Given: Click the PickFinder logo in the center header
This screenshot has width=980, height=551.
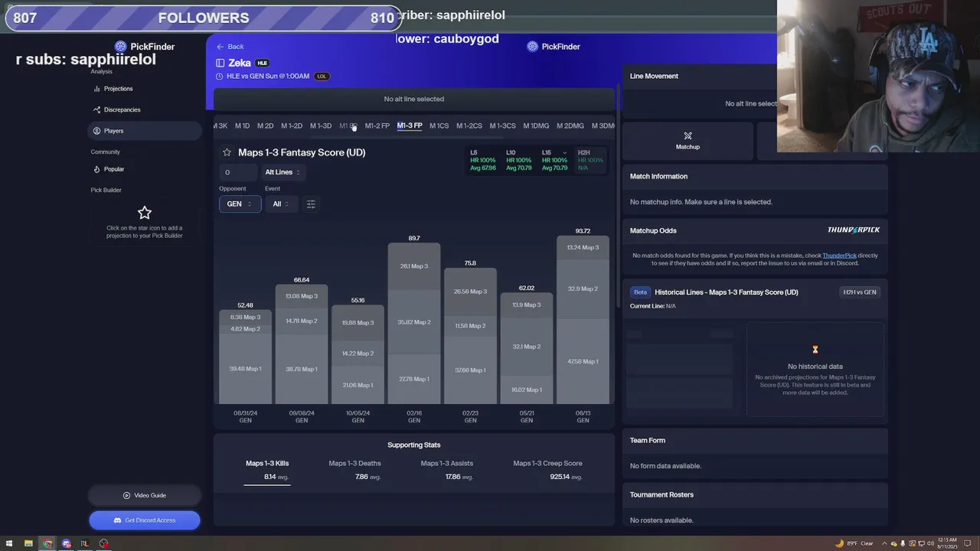Looking at the screenshot, I should tap(554, 47).
